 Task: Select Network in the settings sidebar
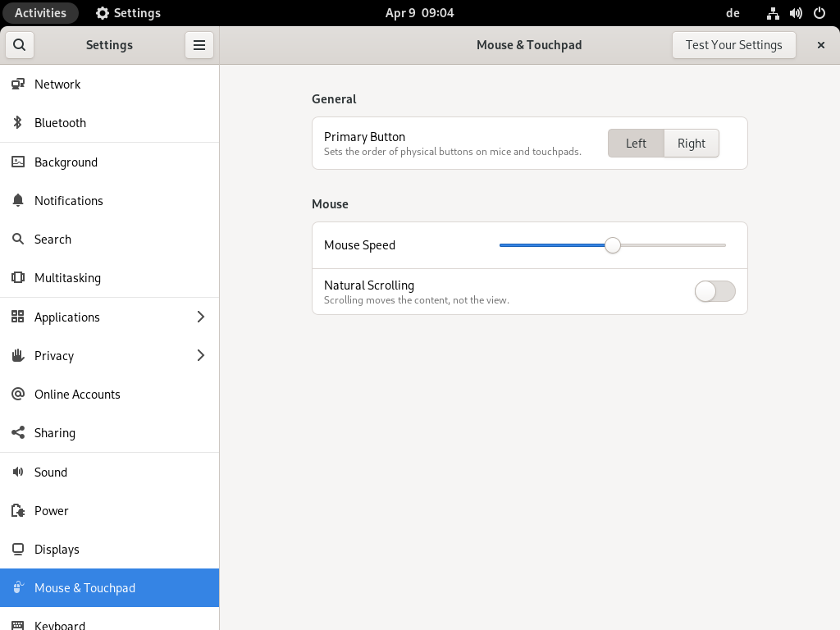click(57, 84)
